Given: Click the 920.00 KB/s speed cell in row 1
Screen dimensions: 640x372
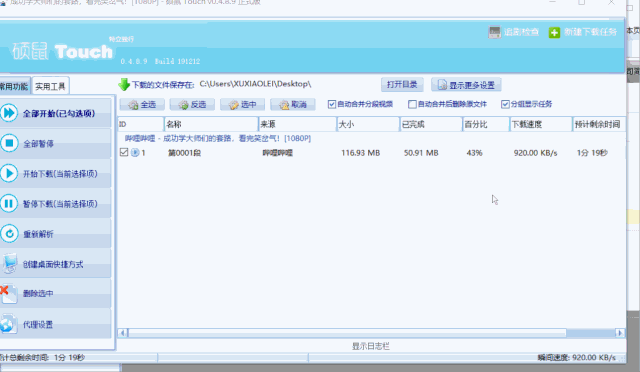Looking at the screenshot, I should point(535,153).
